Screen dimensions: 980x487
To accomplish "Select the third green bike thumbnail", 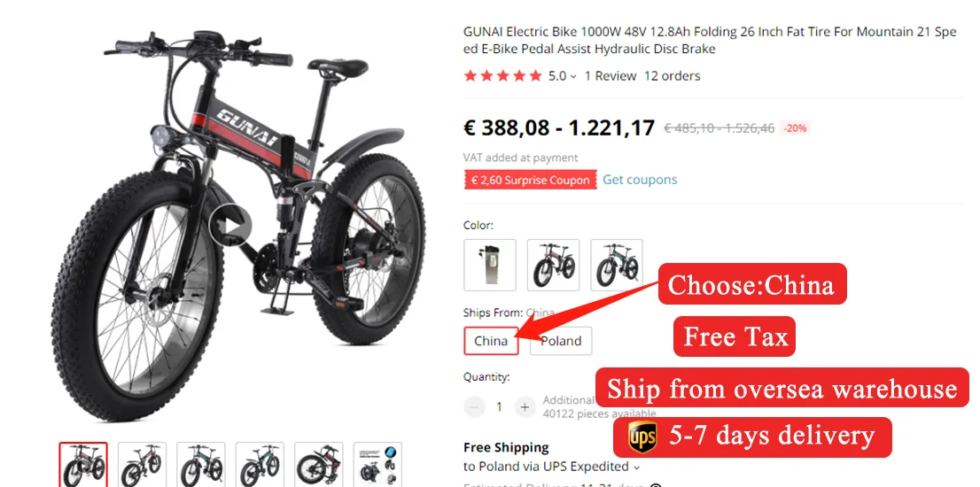I will pos(200,465).
